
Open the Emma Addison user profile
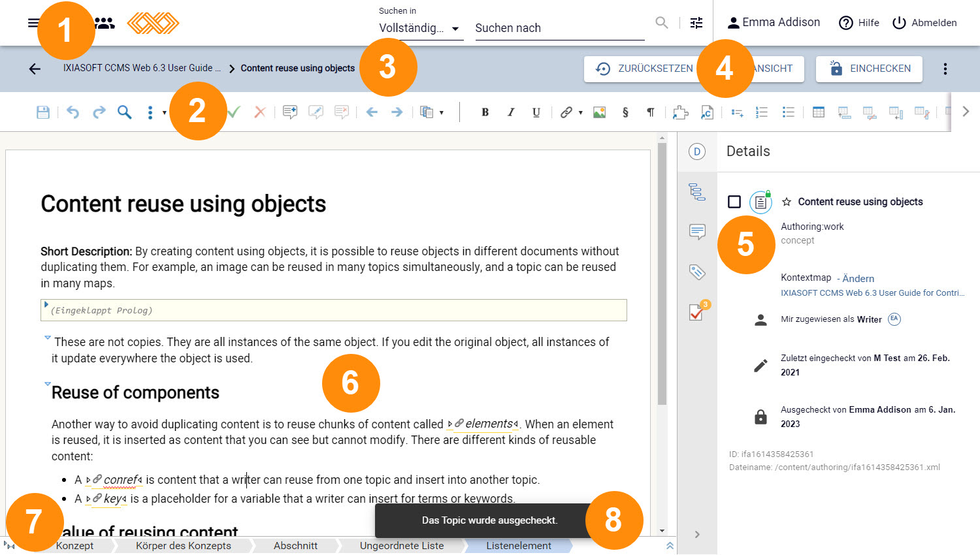(774, 23)
